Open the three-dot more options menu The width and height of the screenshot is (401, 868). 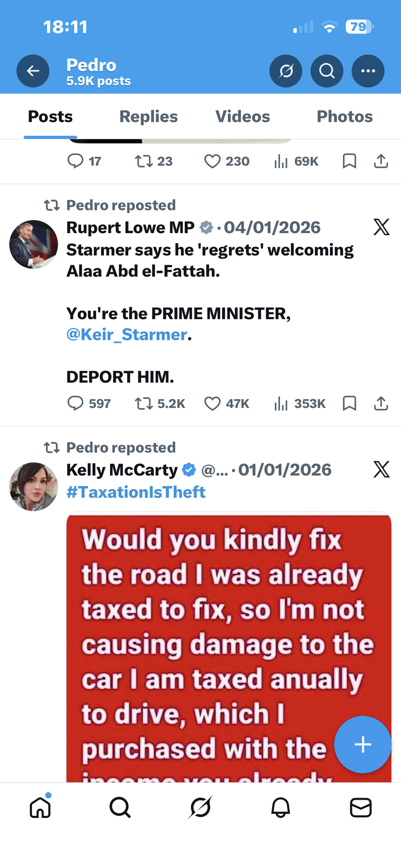pos(368,71)
